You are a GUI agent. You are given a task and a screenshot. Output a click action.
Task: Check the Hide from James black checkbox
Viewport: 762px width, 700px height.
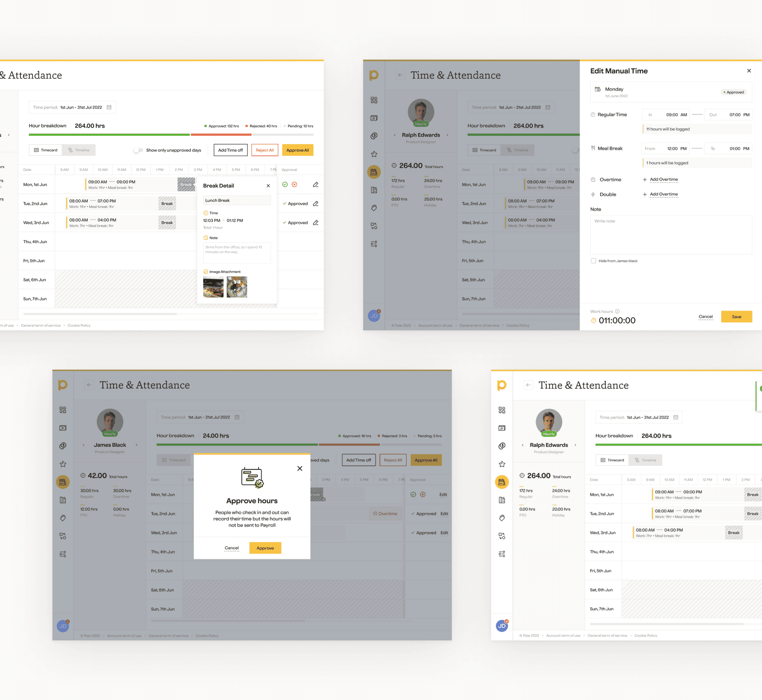593,261
